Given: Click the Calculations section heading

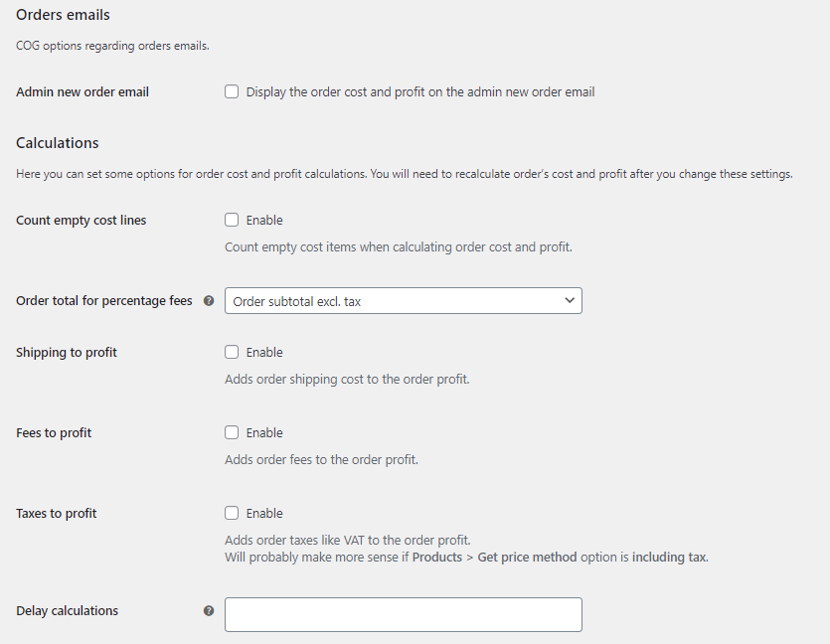Looking at the screenshot, I should tap(58, 143).
